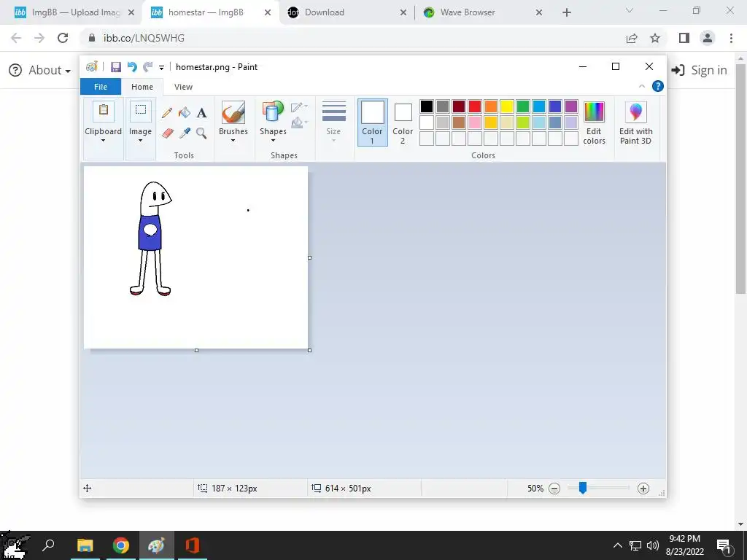Image resolution: width=747 pixels, height=560 pixels.
Task: Click the Save floppy disk icon
Action: click(x=116, y=67)
